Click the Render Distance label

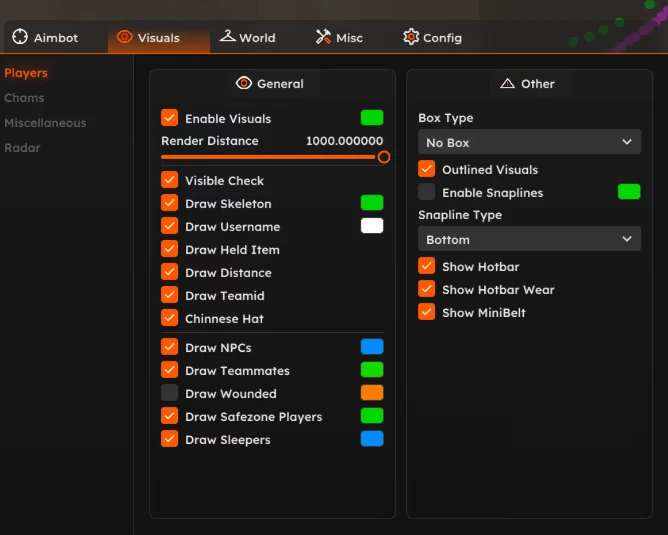click(210, 141)
